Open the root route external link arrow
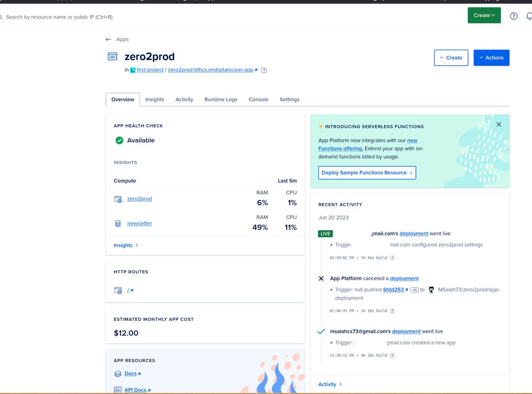Screen dimensions: 532x394 click(x=132, y=291)
